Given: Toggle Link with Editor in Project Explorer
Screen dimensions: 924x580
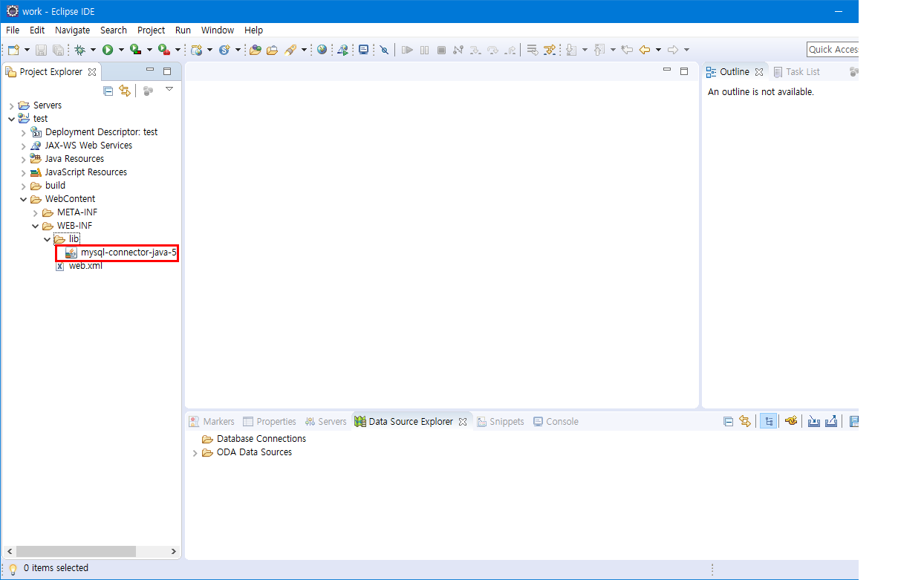Looking at the screenshot, I should pyautogui.click(x=125, y=91).
